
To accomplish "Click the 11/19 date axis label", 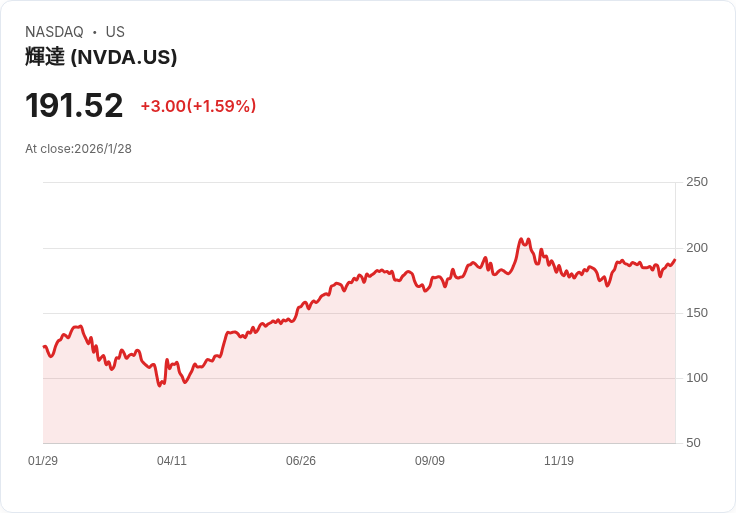I will [x=559, y=461].
